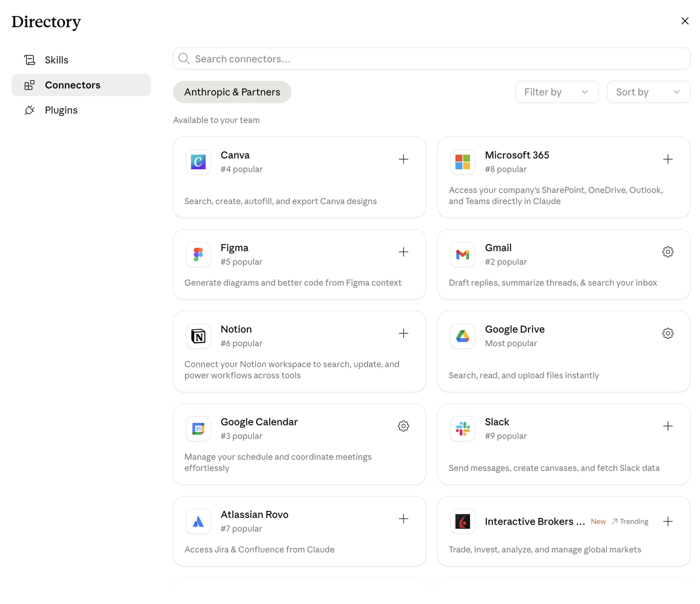
Task: Add Interactive Brokers with plus icon
Action: (668, 522)
